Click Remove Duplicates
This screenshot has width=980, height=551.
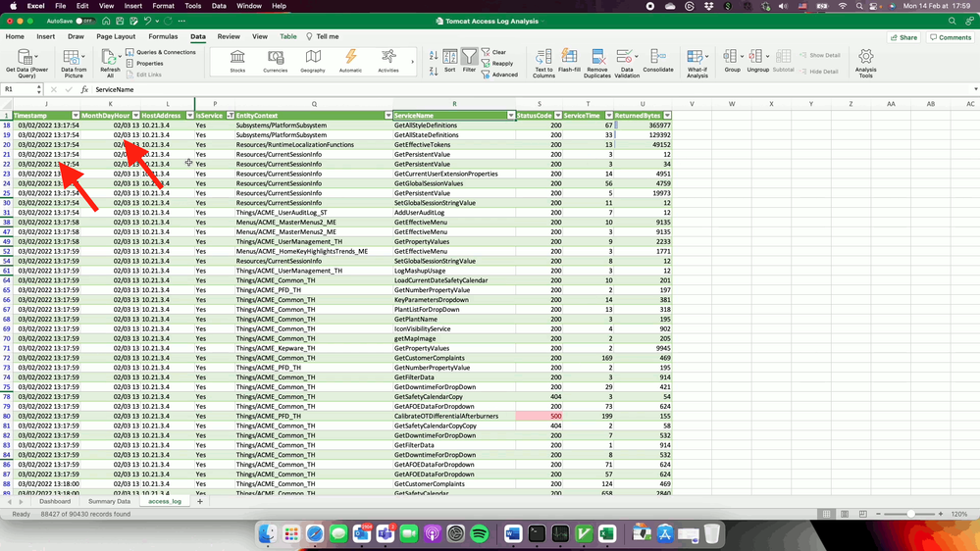click(x=596, y=63)
